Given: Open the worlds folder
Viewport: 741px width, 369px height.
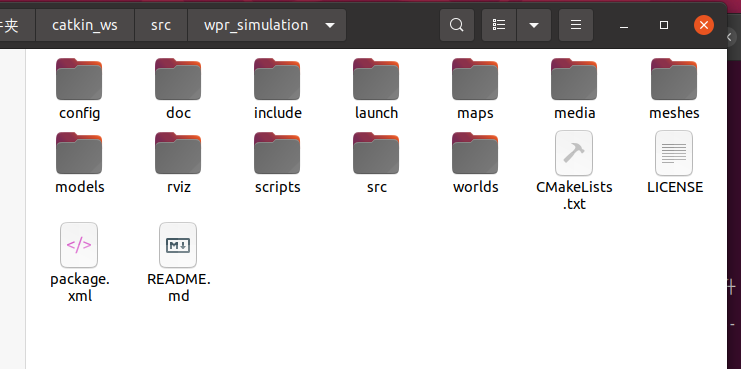Looking at the screenshot, I should [475, 153].
